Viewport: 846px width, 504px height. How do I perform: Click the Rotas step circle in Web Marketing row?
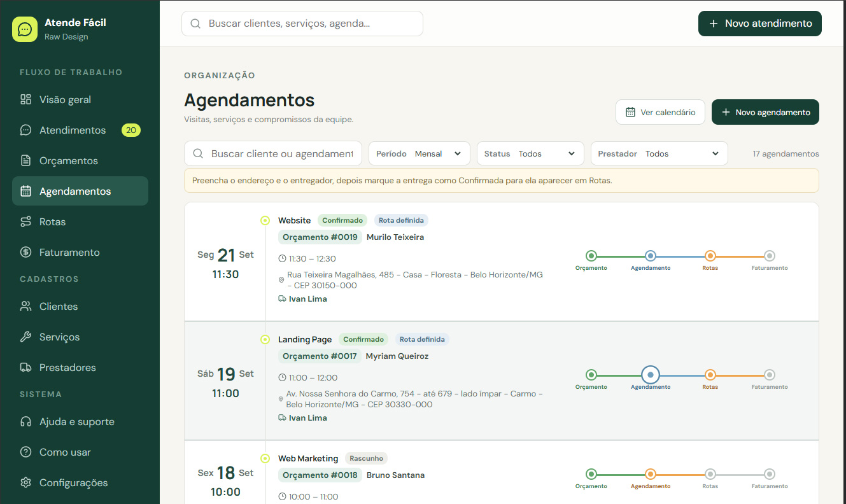710,474
